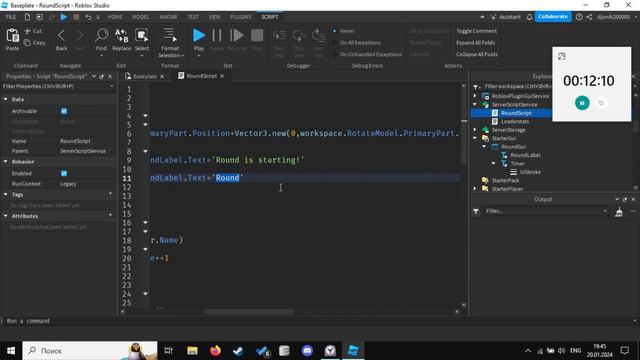Go Back in script navigation

click(x=62, y=36)
